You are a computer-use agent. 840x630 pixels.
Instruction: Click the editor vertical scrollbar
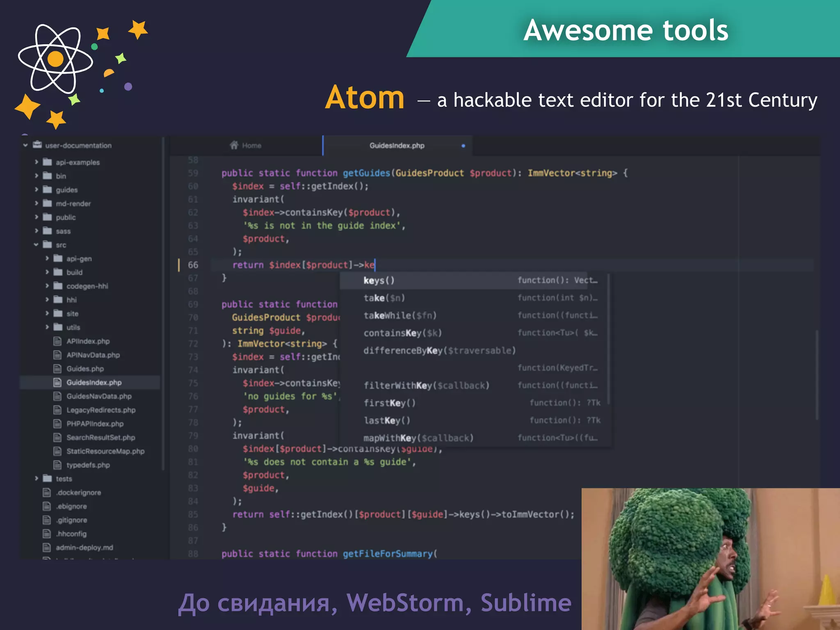click(x=817, y=375)
